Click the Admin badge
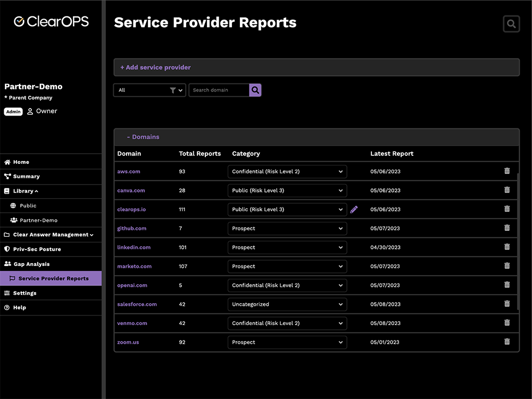Screen dimensions: 532x399 pyautogui.click(x=13, y=112)
